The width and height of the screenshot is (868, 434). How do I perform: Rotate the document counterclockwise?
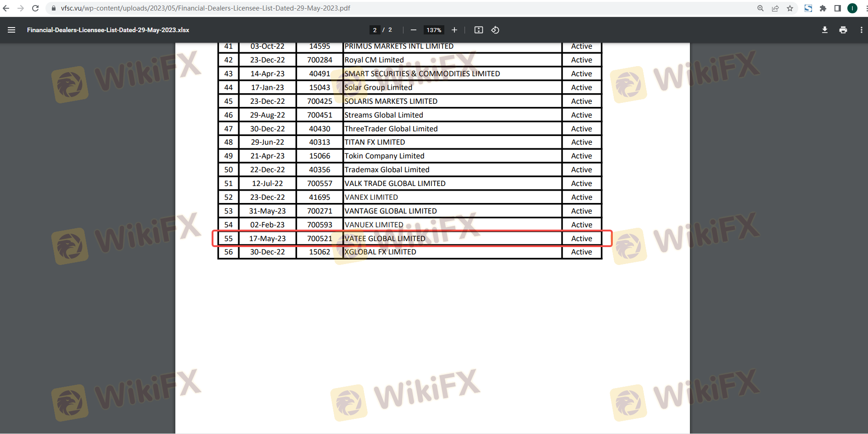pyautogui.click(x=495, y=30)
